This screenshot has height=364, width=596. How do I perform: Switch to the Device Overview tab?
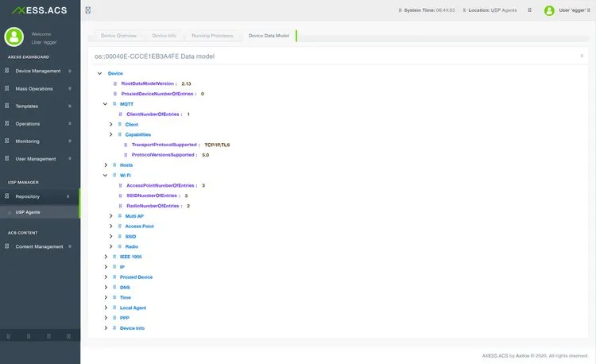tap(118, 36)
